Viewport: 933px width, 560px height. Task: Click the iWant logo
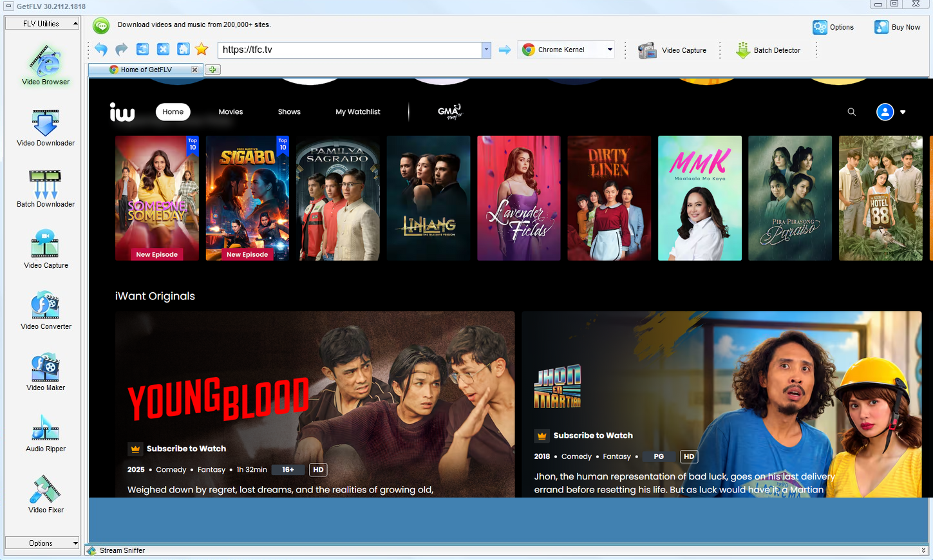122,112
